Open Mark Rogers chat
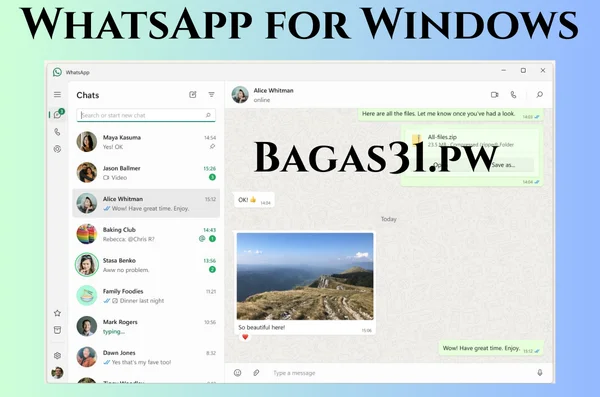 tap(146, 326)
